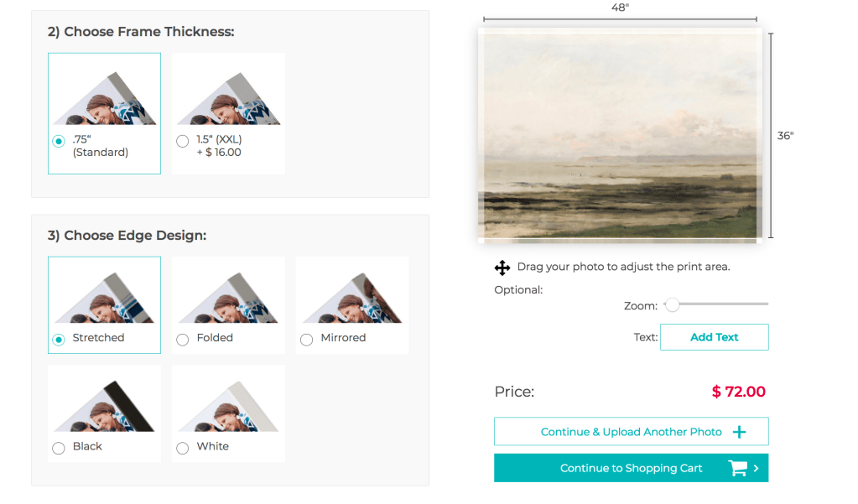The height and width of the screenshot is (504, 858).
Task: Pick the Black edge radio button
Action: [x=59, y=448]
